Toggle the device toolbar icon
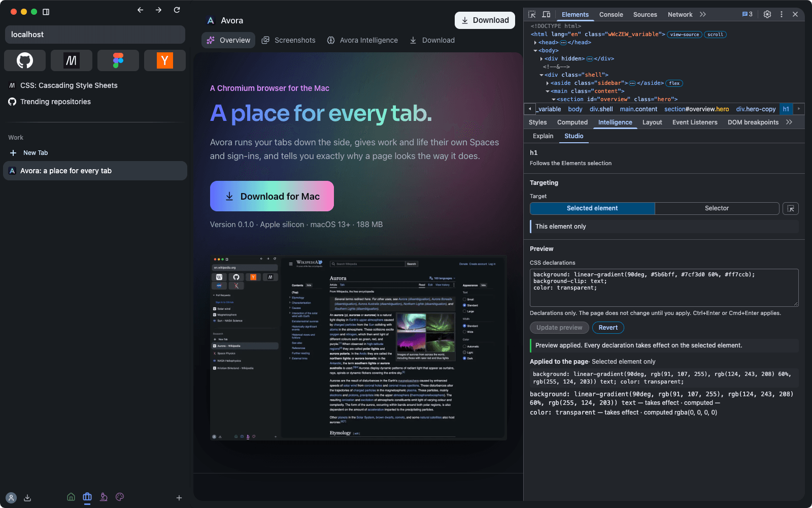The height and width of the screenshot is (508, 812). (546, 14)
